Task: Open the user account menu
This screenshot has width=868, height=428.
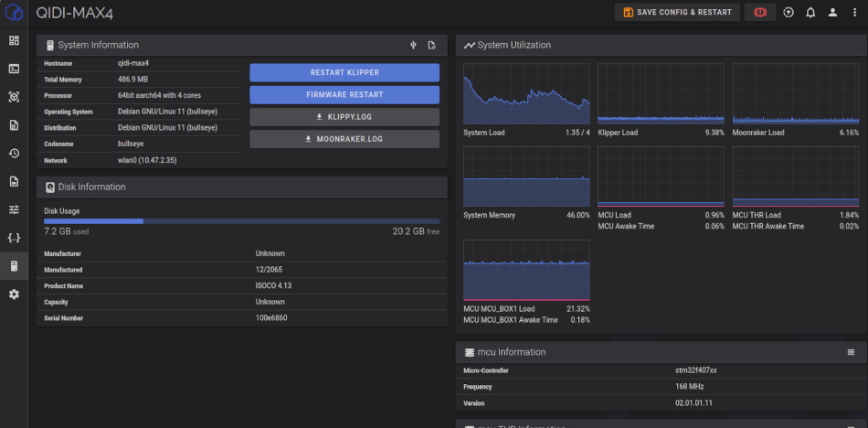Action: [x=832, y=13]
